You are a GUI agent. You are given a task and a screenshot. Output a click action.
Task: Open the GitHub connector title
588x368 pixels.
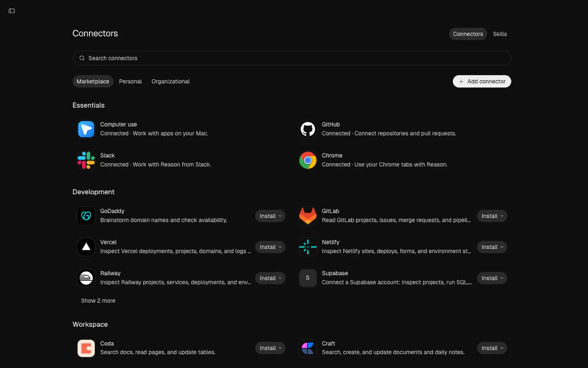[x=331, y=124]
